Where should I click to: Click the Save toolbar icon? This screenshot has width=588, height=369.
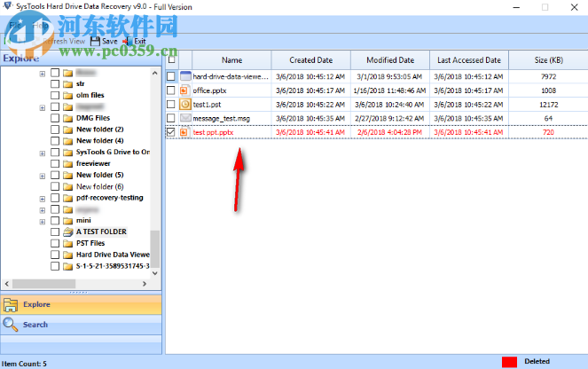(95, 42)
